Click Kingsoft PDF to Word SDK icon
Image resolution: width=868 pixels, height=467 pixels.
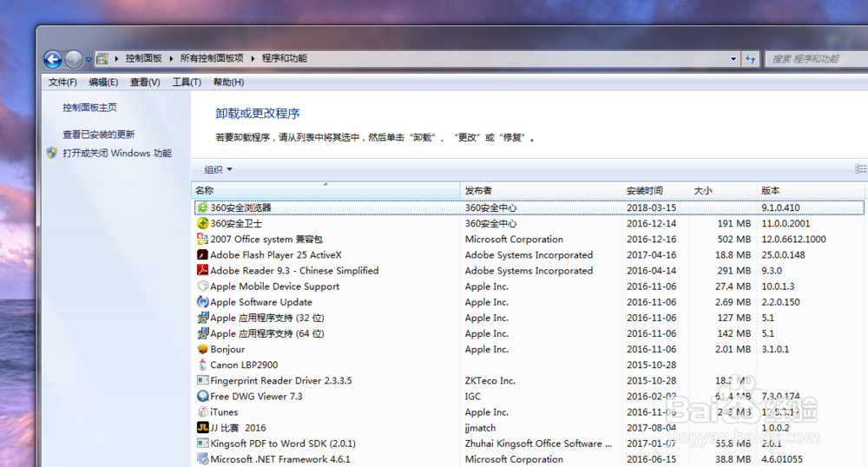pyautogui.click(x=202, y=444)
